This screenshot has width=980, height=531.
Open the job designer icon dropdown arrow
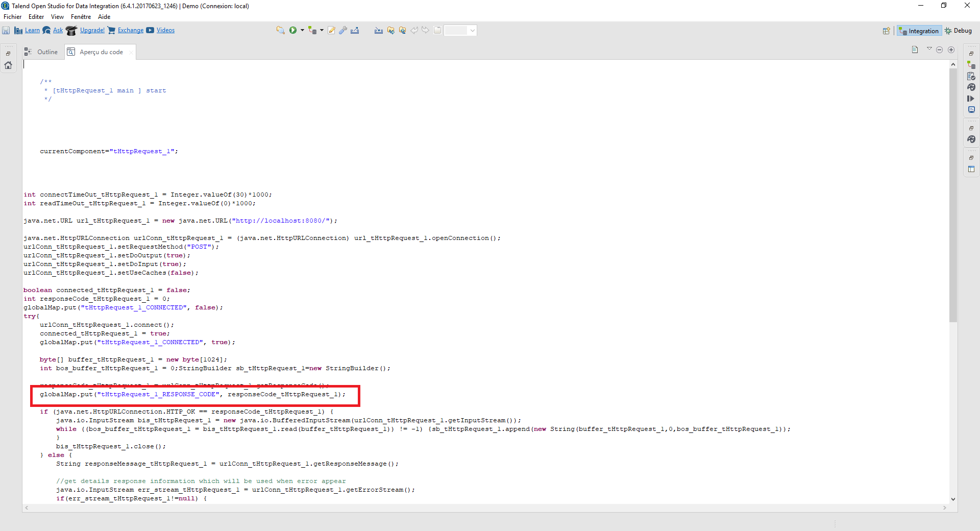(x=322, y=30)
